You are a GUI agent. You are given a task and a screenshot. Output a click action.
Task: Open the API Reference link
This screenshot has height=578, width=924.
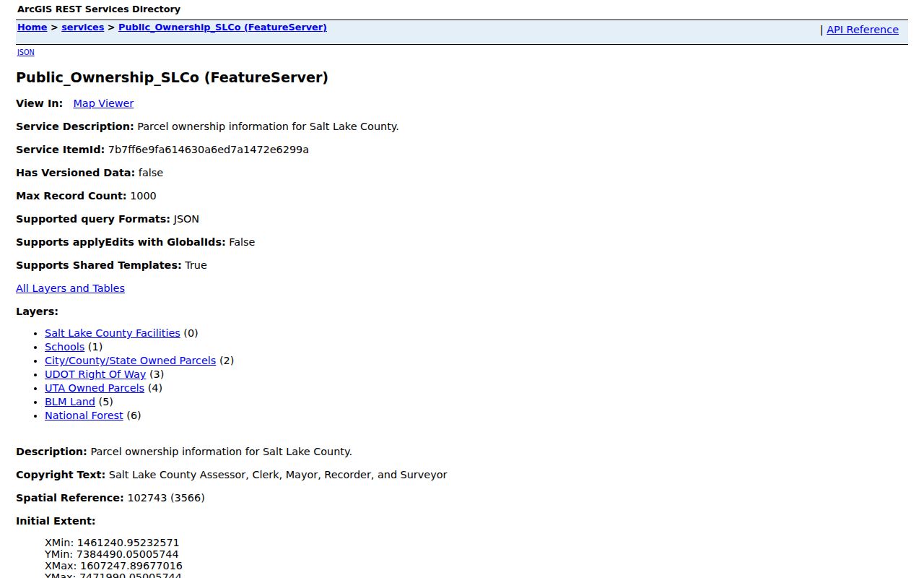[863, 30]
